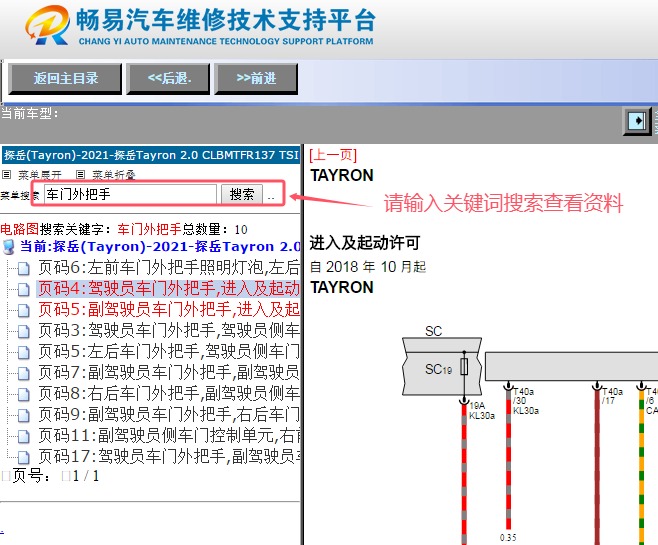Click the 畅易 platform logo icon
This screenshot has width=658, height=545.
(47, 25)
